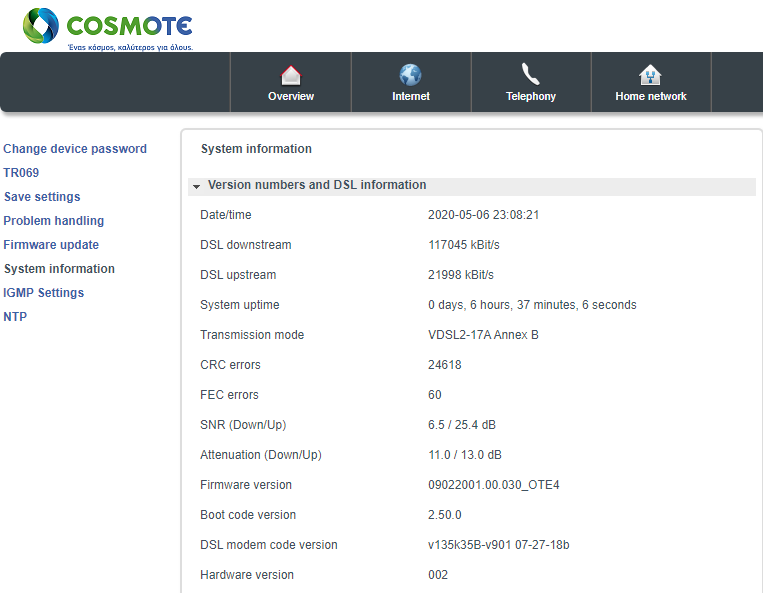Click DSL downstream value 117045 kBit/s
Viewport: 763px width, 593px height.
point(464,245)
